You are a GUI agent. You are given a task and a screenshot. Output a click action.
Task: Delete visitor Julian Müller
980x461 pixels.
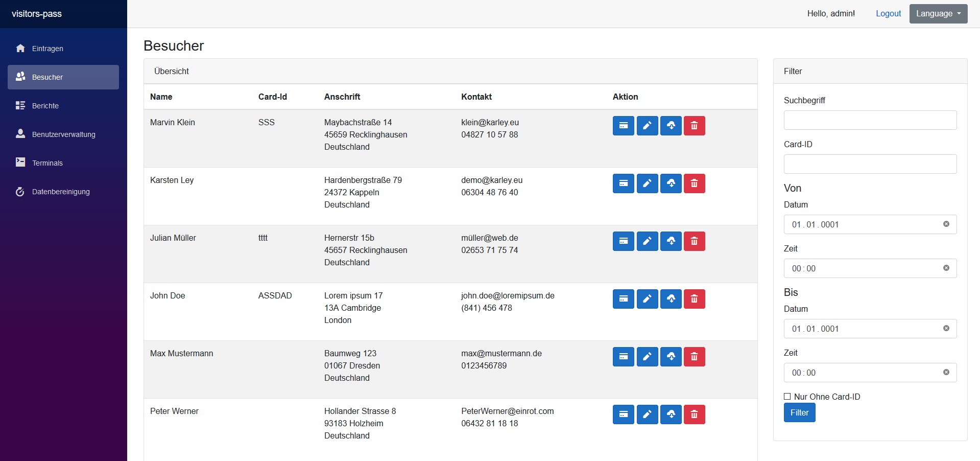click(695, 241)
